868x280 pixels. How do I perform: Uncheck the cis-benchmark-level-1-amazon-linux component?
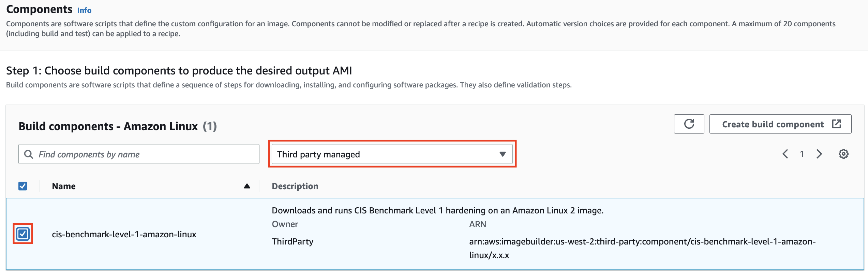[x=23, y=234]
